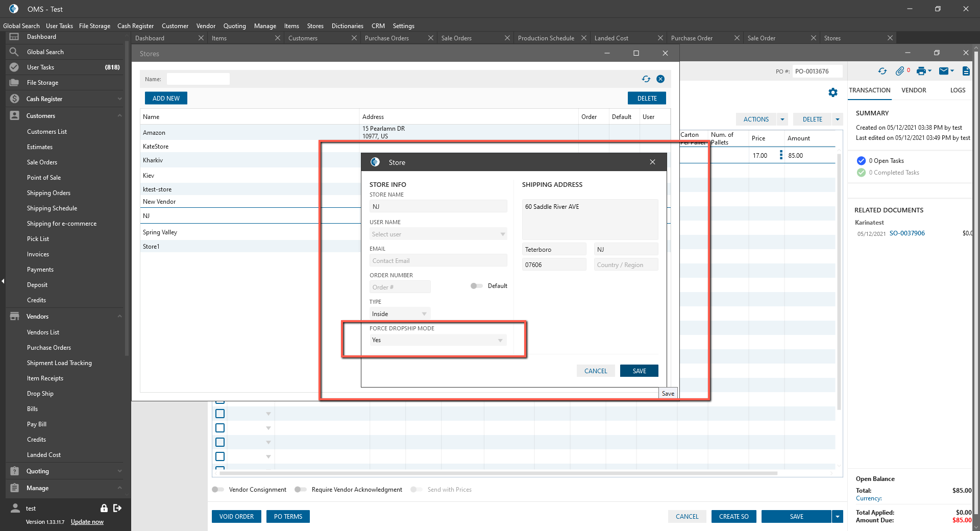Screen dimensions: 980x531
Task: Open the Force Dropship Mode dropdown
Action: tap(438, 340)
